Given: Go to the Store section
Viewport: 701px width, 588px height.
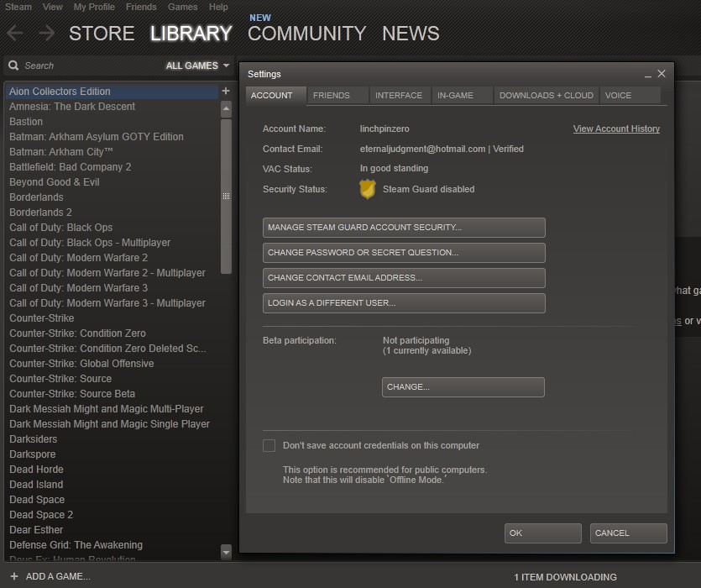Looking at the screenshot, I should click(x=102, y=34).
